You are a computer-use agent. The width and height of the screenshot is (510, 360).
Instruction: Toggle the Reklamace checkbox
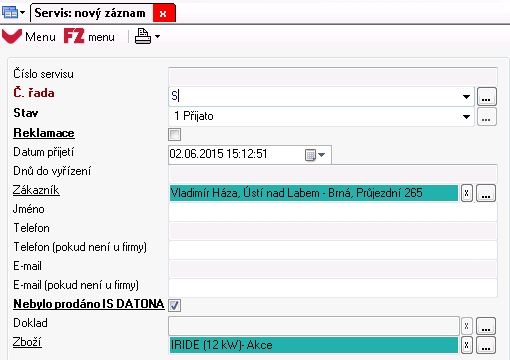(175, 135)
